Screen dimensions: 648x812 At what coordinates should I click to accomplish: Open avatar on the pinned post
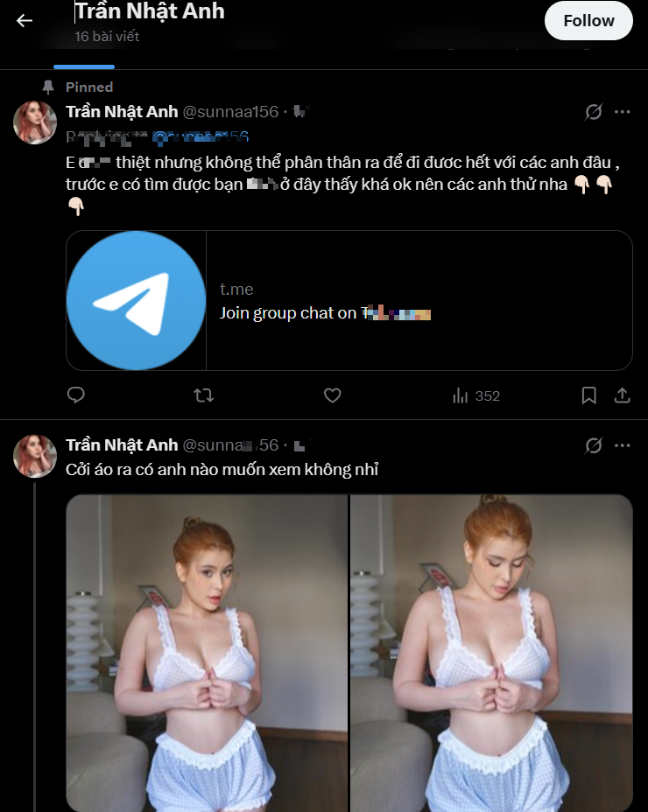(35, 122)
